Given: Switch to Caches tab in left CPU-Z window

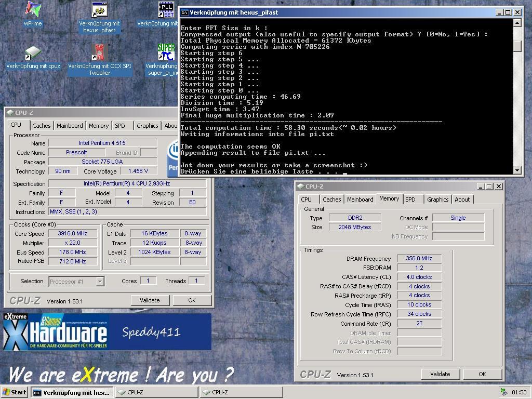Looking at the screenshot, I should (42, 126).
